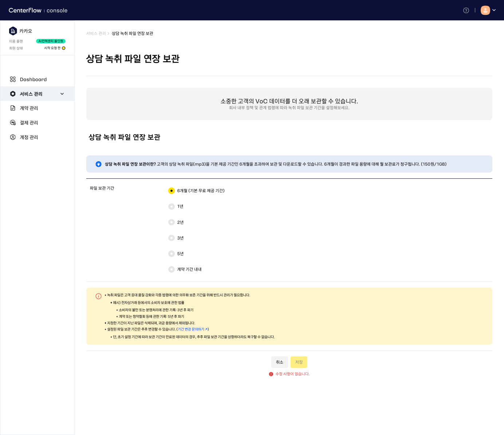Choose the 계약 기간 내내 radio option
The image size is (504, 435).
tap(172, 269)
